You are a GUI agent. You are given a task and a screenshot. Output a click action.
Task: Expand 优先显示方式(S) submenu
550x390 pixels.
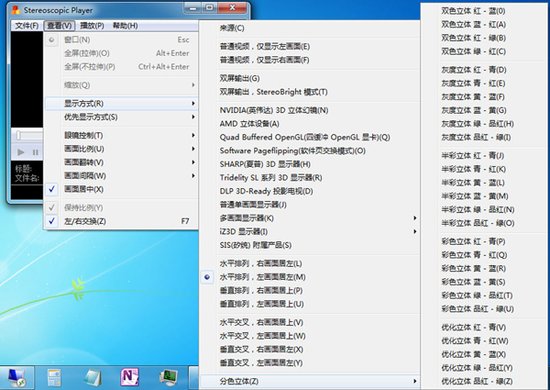[x=121, y=117]
